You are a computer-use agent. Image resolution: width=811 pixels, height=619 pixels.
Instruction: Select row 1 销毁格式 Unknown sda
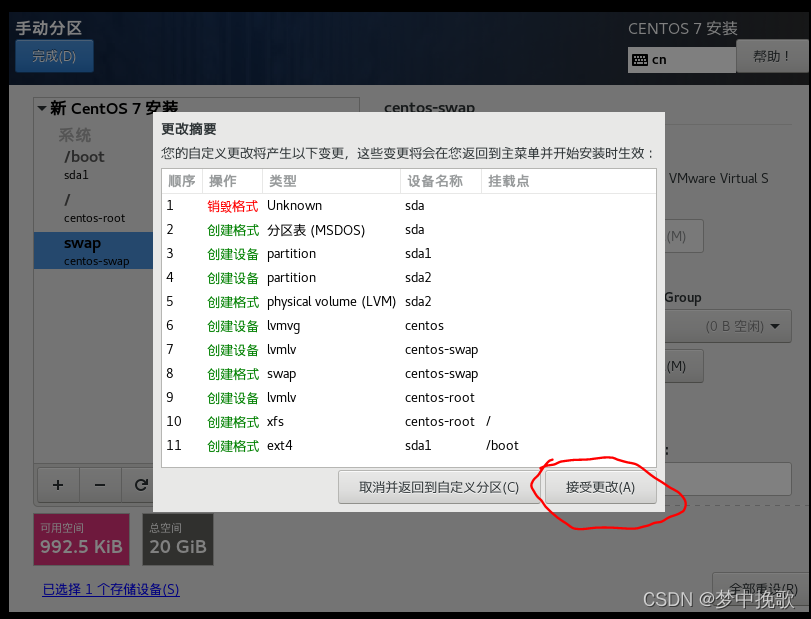(x=409, y=206)
